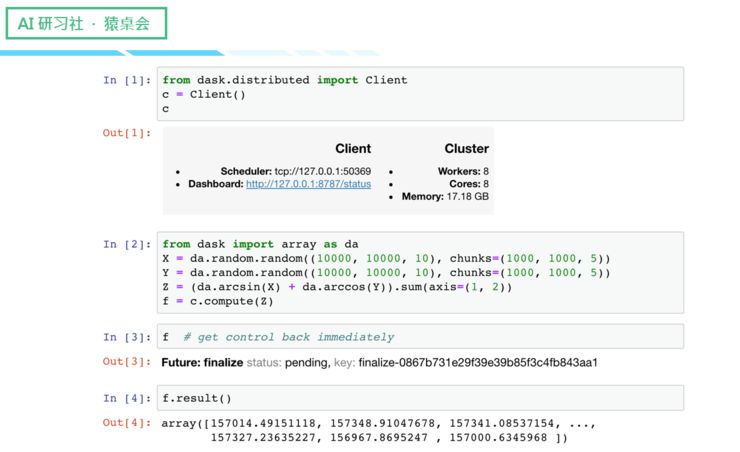740x452 pixels.
Task: Click the Out[3] output prompt
Action: (127, 362)
